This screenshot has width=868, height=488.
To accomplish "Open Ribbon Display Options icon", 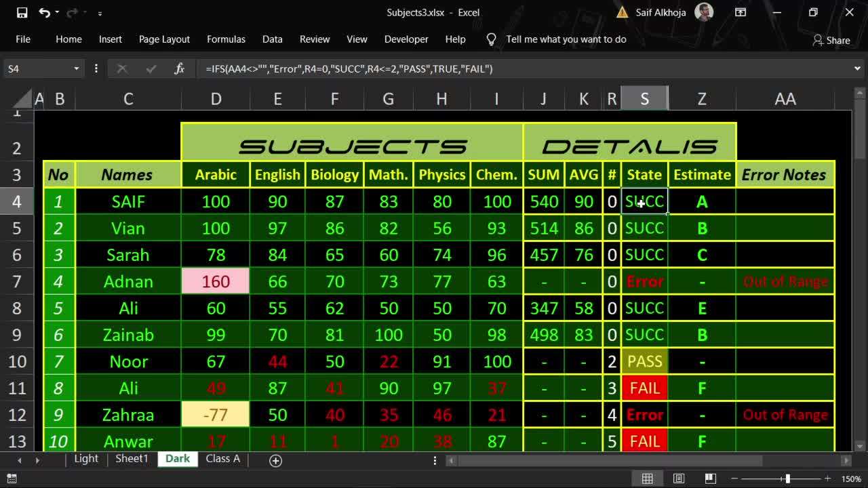I will click(x=741, y=12).
